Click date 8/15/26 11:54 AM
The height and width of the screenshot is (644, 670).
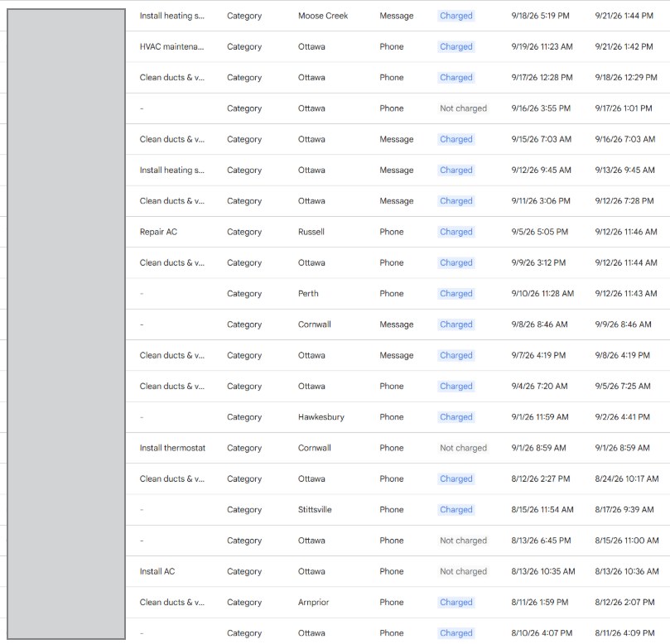tap(542, 509)
